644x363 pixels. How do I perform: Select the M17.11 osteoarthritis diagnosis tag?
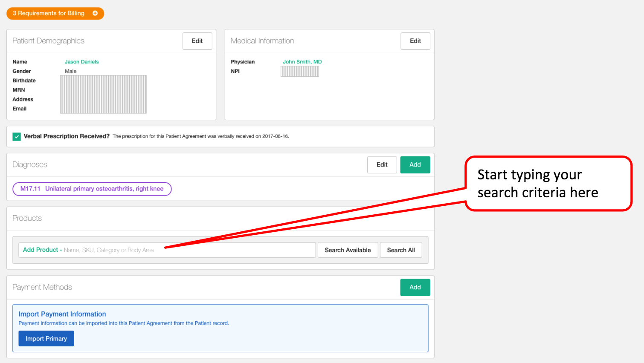click(x=92, y=189)
